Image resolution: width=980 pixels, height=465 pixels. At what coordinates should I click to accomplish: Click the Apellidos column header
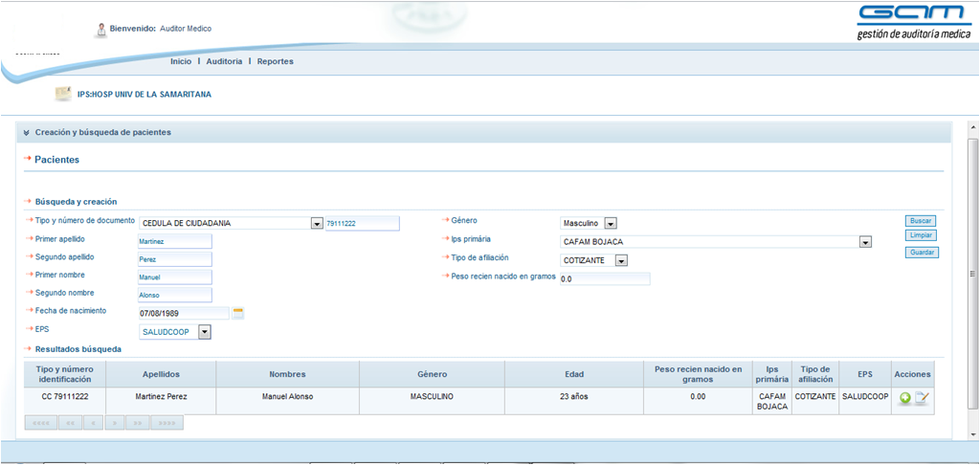[x=161, y=374]
